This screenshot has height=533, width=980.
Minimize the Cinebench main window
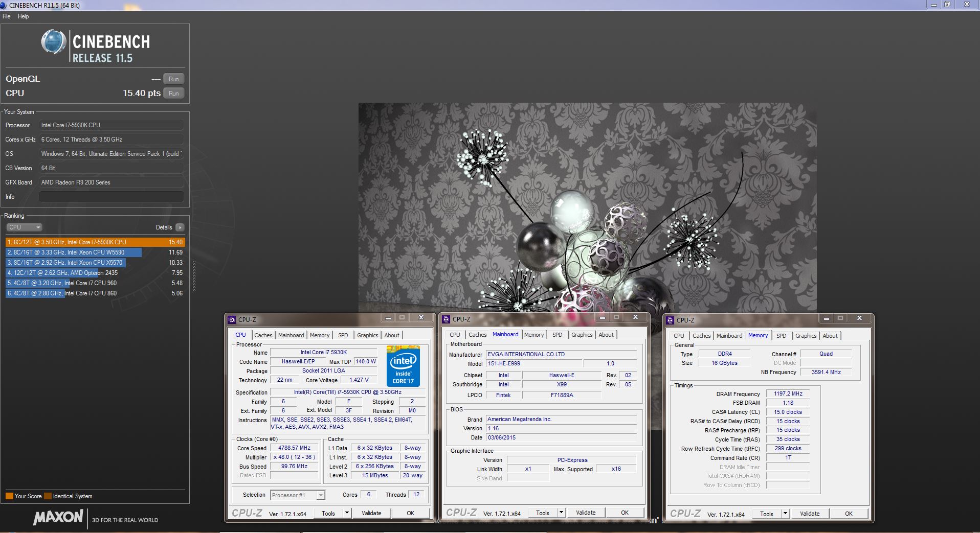coord(934,5)
